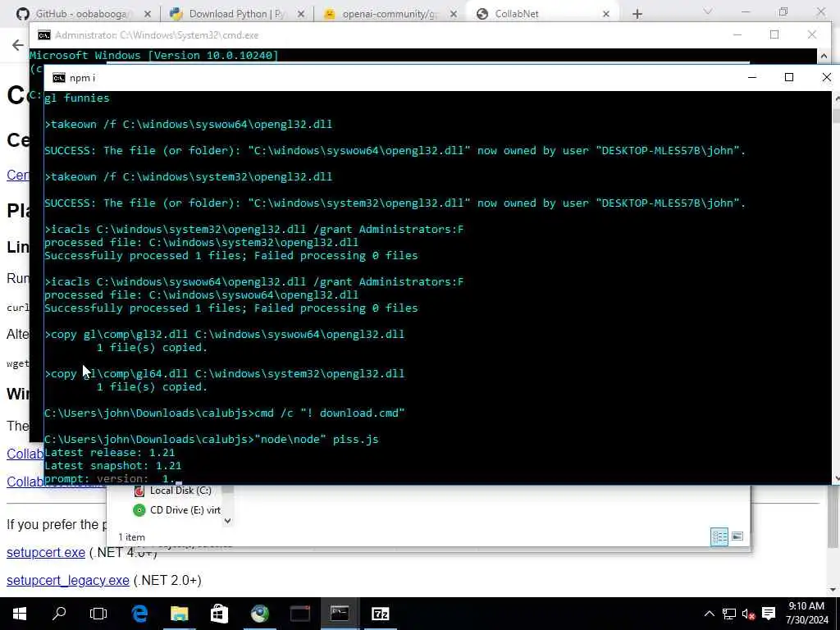Maximize the Administrator cmd.exe window
Image resolution: width=840 pixels, height=630 pixels.
pos(774,34)
